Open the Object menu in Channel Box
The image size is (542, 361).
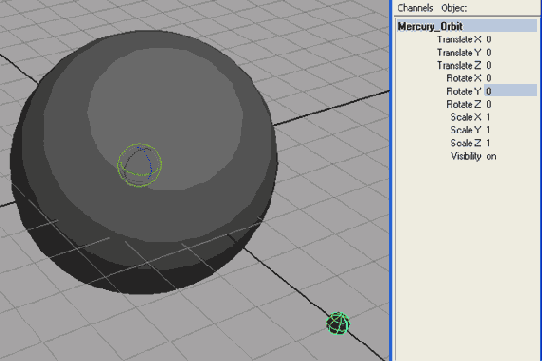[454, 8]
